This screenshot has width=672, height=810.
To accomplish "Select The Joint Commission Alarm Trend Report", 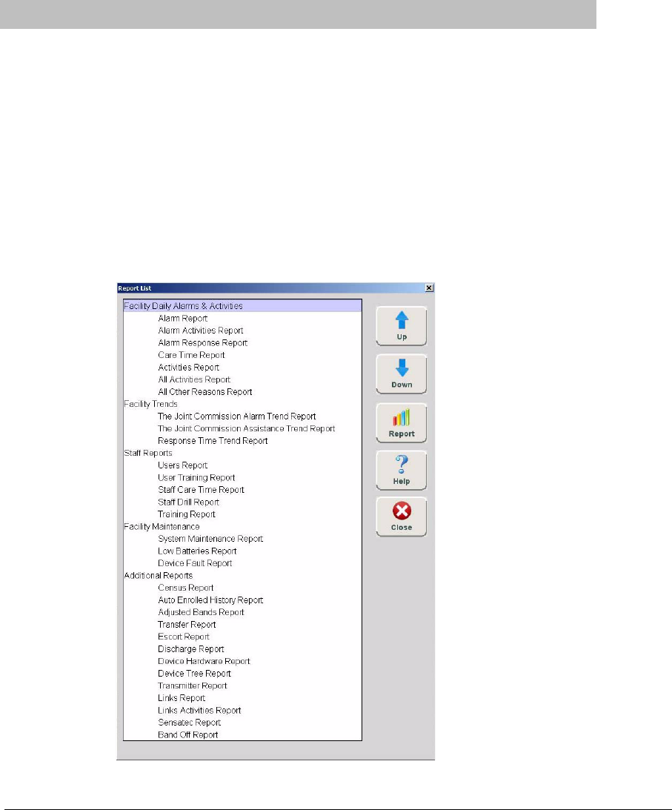I will (x=236, y=416).
